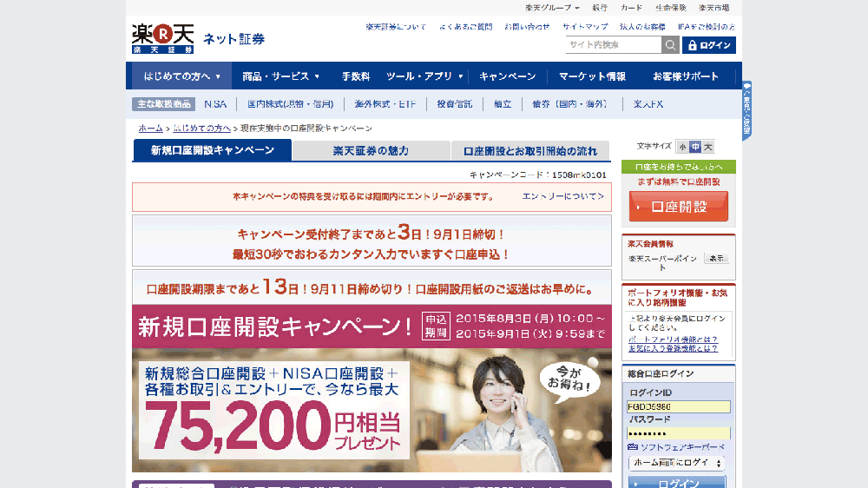This screenshot has height=488, width=868.
Task: Click the 表示 button for Super Points
Action: (x=717, y=258)
